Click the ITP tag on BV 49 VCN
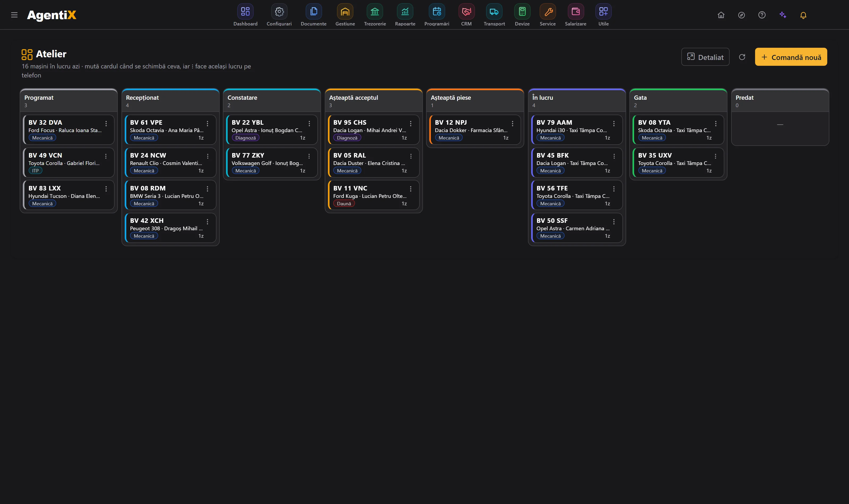The width and height of the screenshot is (849, 504). point(35,171)
